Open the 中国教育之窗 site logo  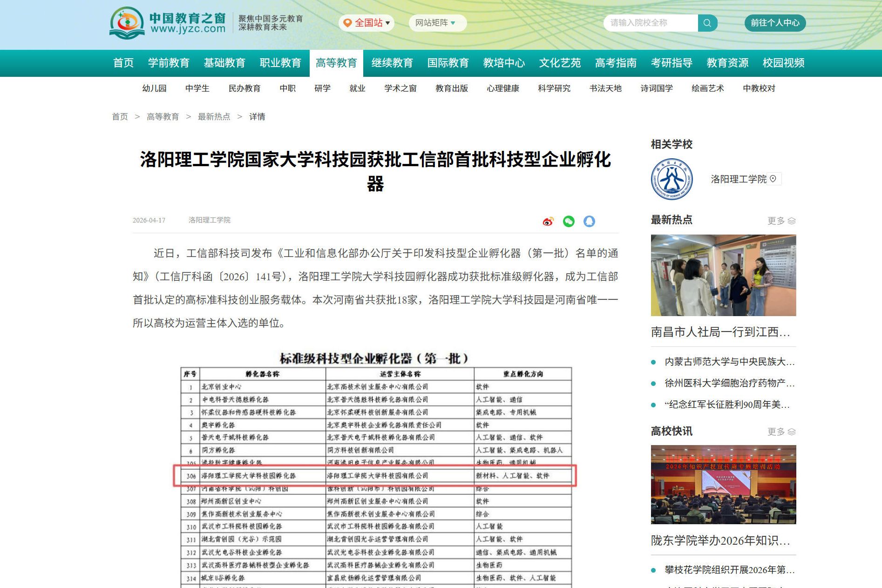[x=168, y=23]
